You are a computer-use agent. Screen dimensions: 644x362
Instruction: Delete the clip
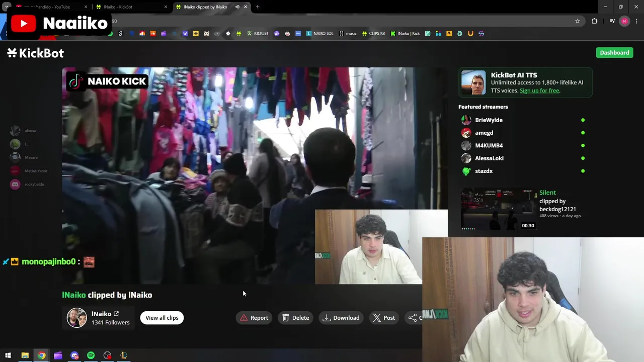[296, 318]
